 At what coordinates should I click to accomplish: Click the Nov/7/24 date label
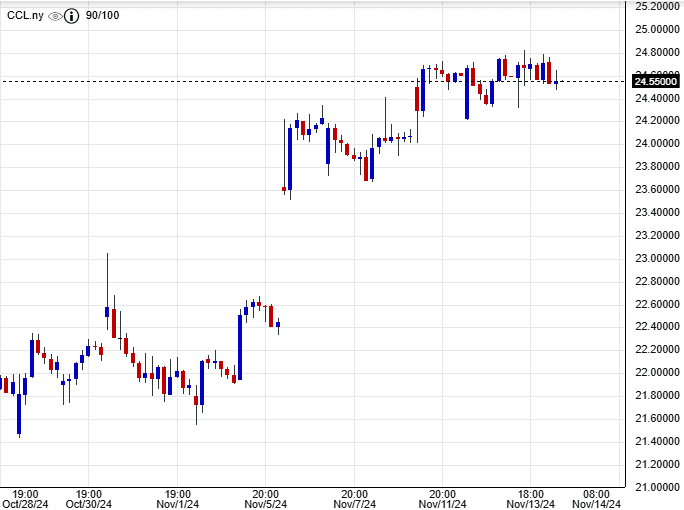(x=354, y=504)
